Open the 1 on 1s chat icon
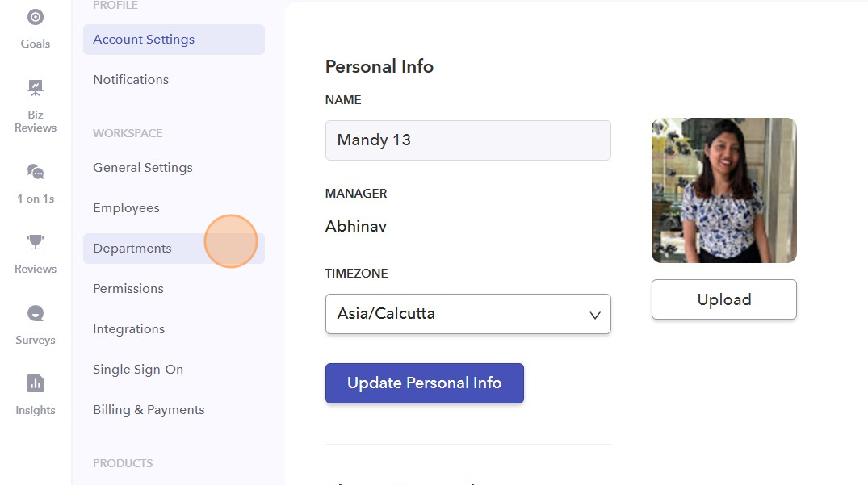868x485 pixels. (x=36, y=171)
